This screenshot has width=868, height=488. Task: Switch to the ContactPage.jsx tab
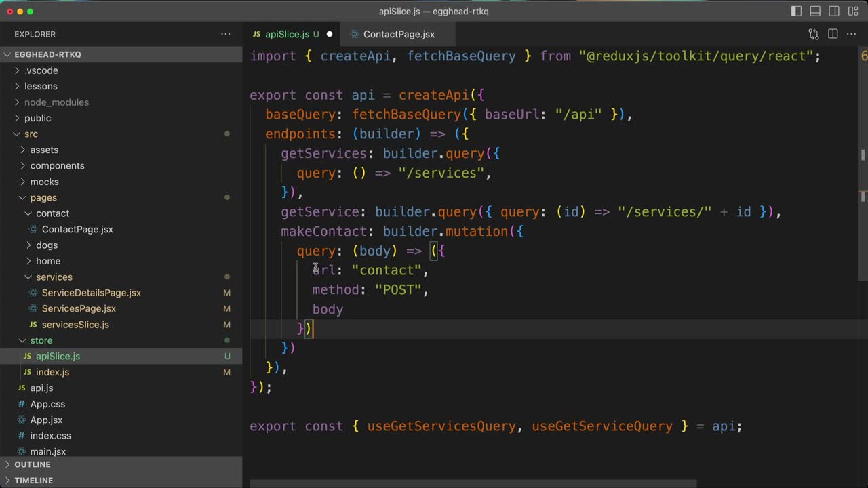pyautogui.click(x=398, y=34)
